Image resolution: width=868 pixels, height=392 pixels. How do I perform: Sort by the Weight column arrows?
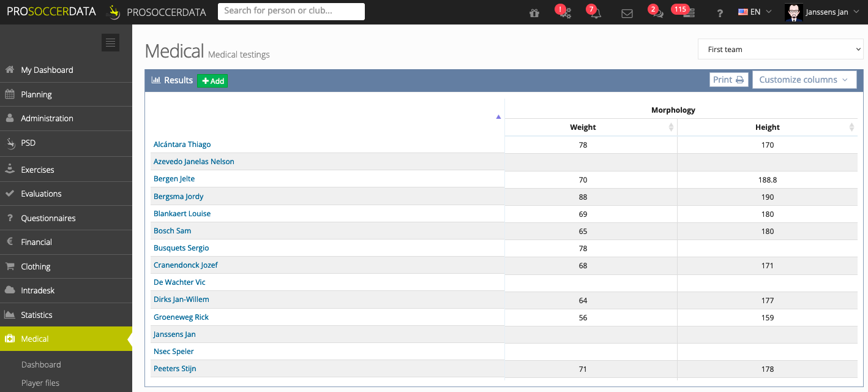coord(671,127)
